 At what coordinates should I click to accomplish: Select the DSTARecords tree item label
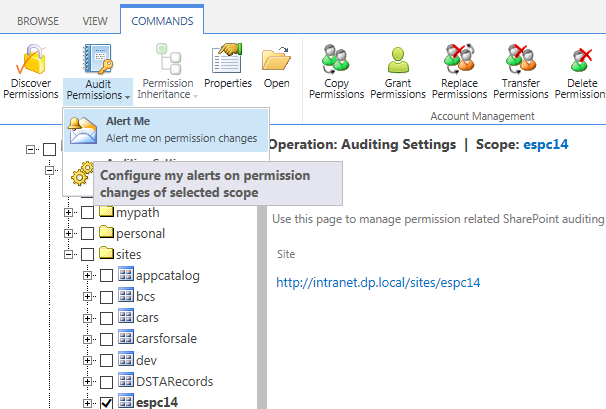[x=175, y=381]
